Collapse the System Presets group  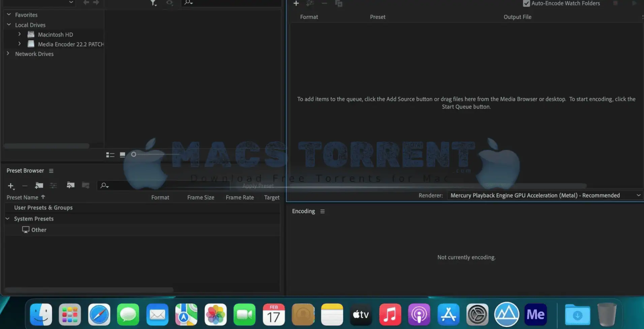click(7, 218)
